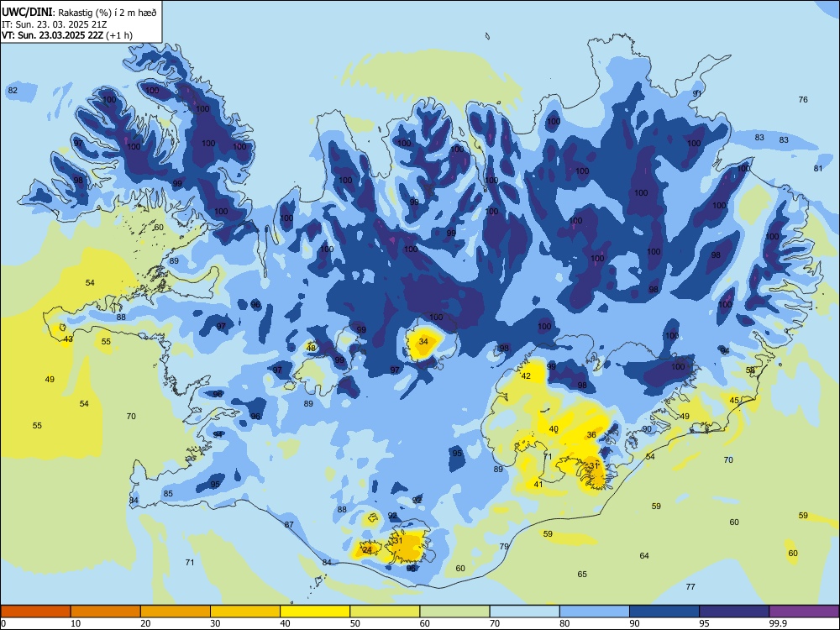Click the legend tick label '99.9'
The image size is (840, 630).
pyautogui.click(x=778, y=623)
